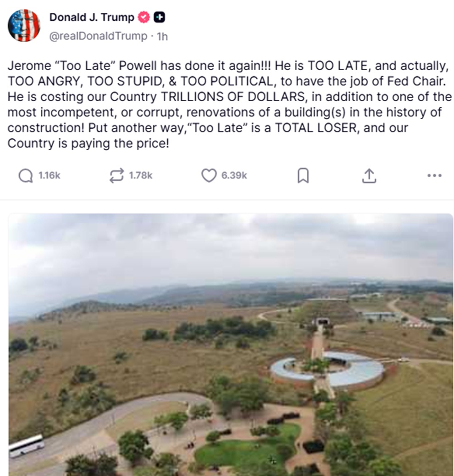Bookmark this Jerome Powell post
The width and height of the screenshot is (454, 476).
click(x=303, y=176)
